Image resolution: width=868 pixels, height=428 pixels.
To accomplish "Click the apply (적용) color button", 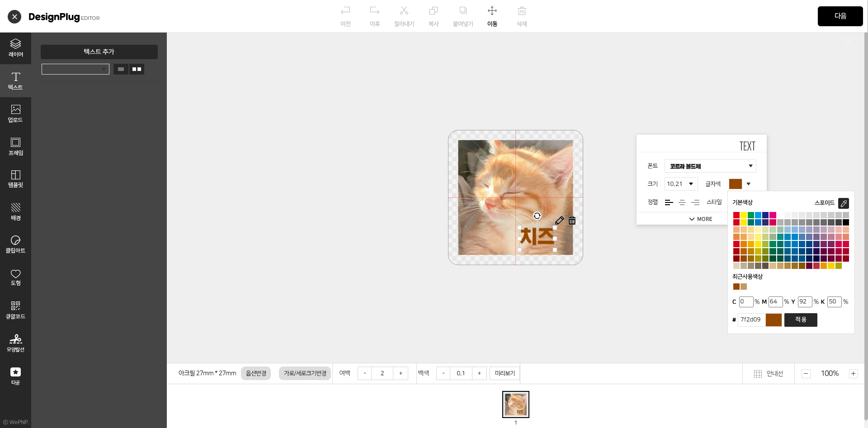I will pyautogui.click(x=800, y=320).
